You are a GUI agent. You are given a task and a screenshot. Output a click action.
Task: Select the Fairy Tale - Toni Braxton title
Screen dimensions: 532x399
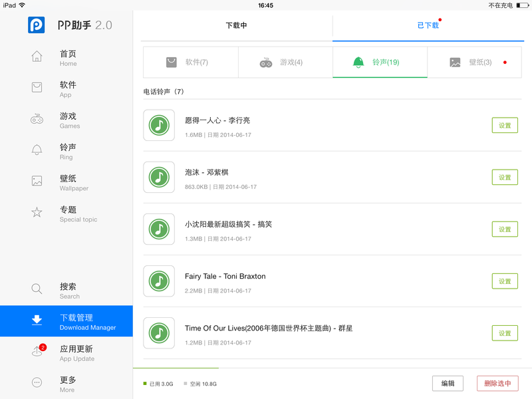[225, 276]
